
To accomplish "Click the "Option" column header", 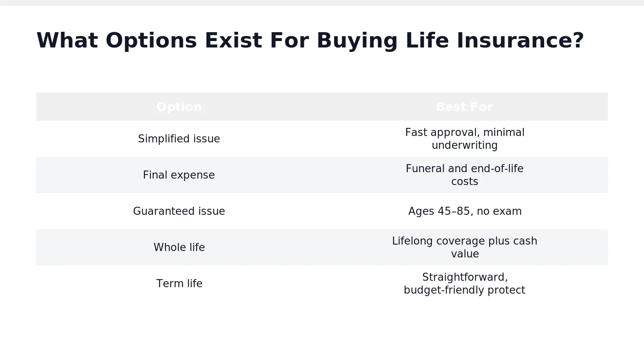I will pyautogui.click(x=179, y=107).
